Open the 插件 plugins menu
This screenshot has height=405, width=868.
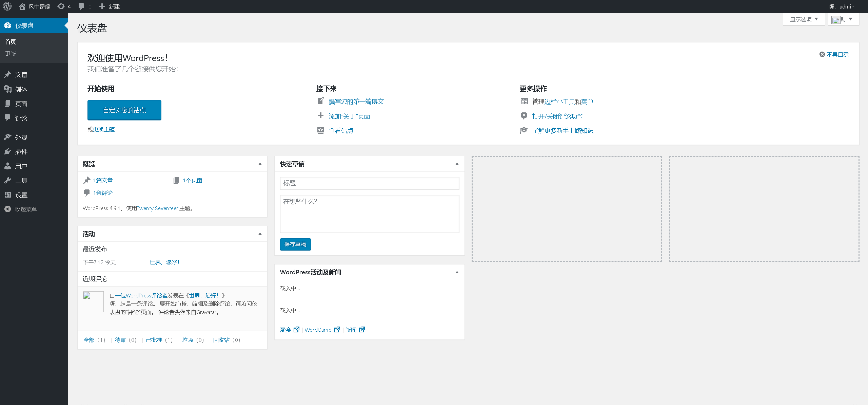point(21,152)
